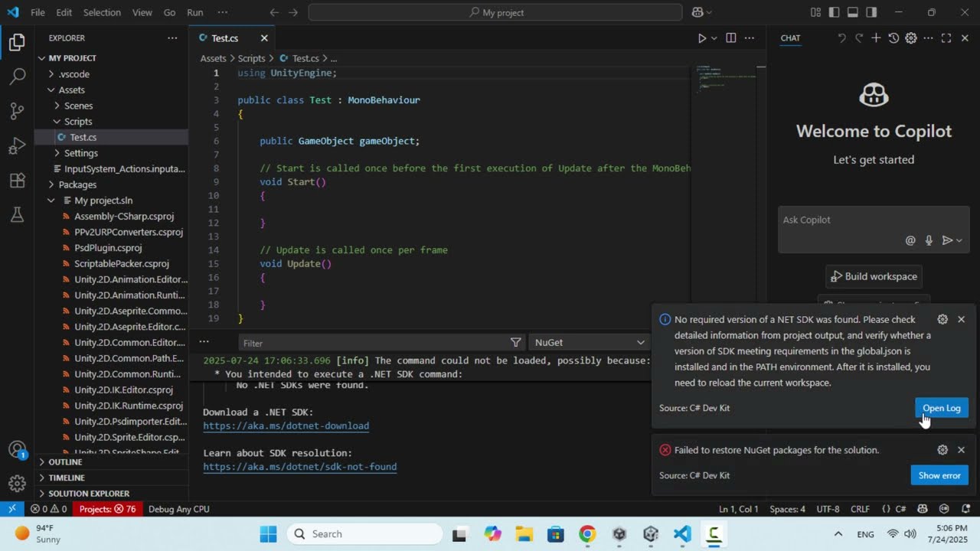Show Copilot chat history

tap(893, 38)
